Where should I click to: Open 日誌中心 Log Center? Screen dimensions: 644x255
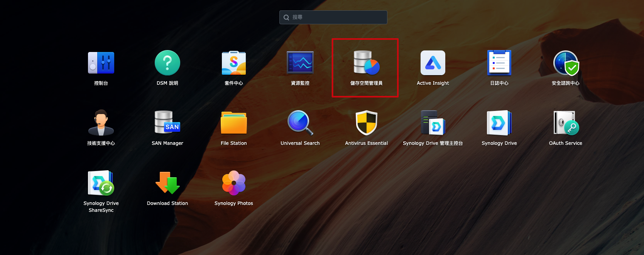(499, 63)
